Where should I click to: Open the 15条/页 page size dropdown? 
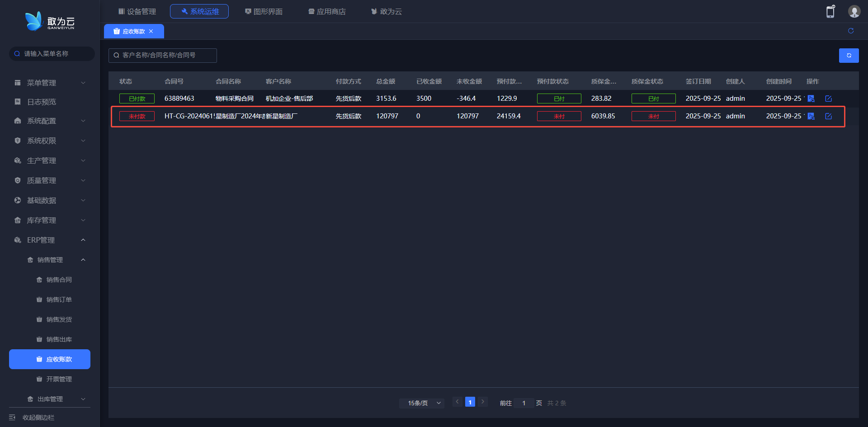[422, 403]
